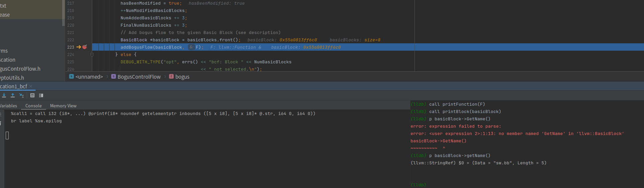Viewport: 644px width, 188px height.
Task: Collapse the else block fold marker on line 224
Action: pyautogui.click(x=92, y=55)
